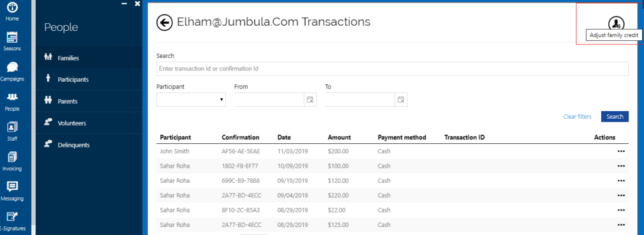Click the Participant column header
Viewport: 644px width, 235px height.
(x=175, y=138)
